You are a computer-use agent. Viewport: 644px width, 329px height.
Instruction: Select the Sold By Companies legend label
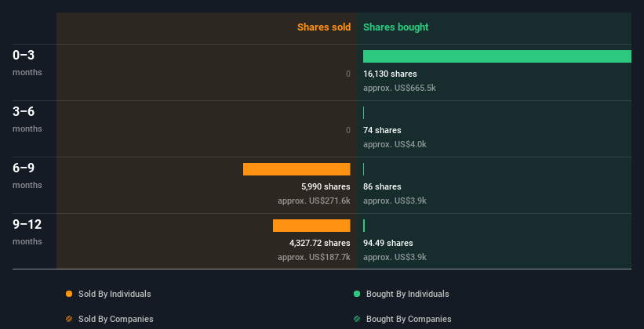(x=116, y=319)
